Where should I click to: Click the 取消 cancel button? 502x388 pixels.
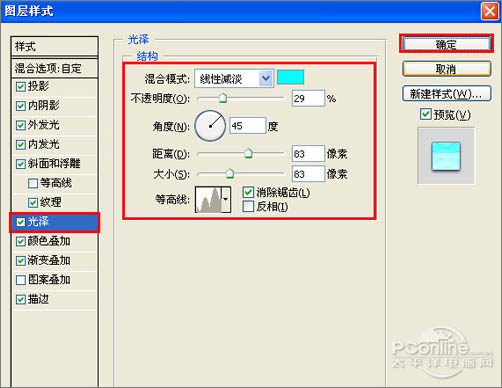(446, 69)
